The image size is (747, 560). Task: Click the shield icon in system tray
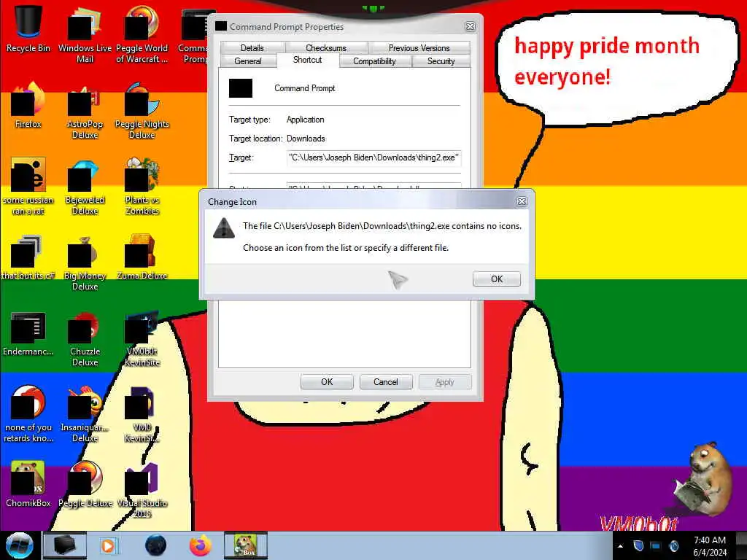click(x=638, y=545)
